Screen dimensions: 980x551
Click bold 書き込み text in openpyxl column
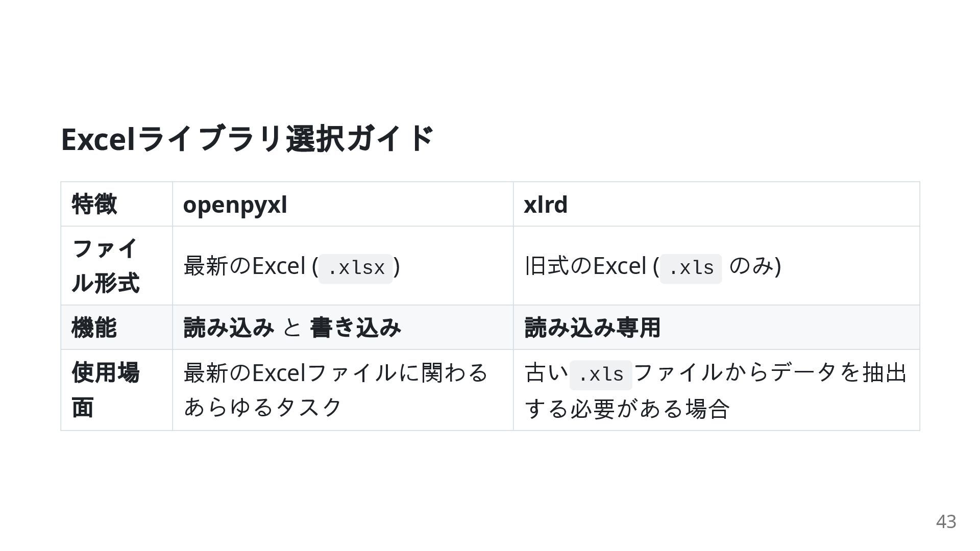(355, 328)
